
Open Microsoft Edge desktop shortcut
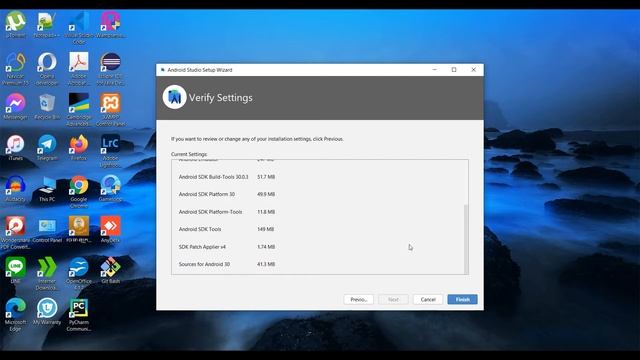pos(16,314)
